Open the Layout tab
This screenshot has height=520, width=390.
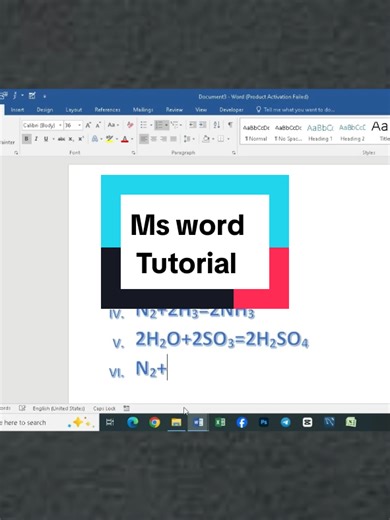74,110
